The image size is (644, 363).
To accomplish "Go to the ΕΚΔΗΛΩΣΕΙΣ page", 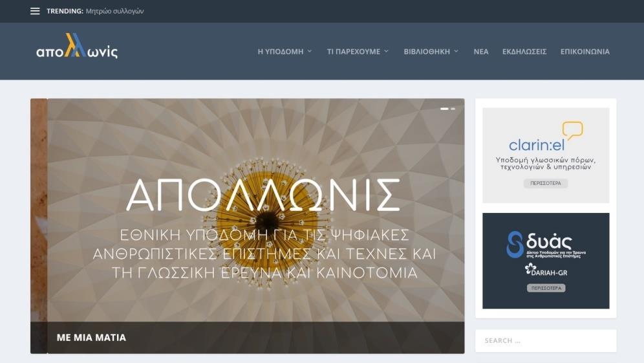I will pos(524,51).
